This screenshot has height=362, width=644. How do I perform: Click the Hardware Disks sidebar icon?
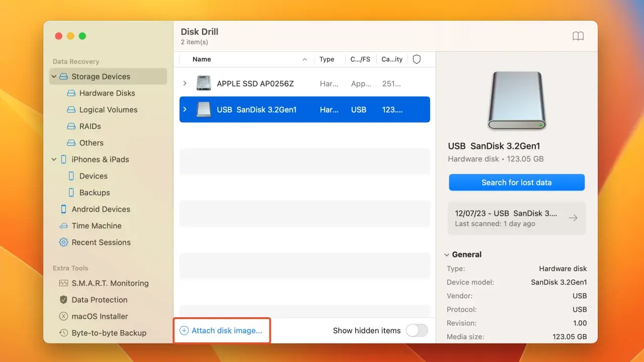click(71, 93)
